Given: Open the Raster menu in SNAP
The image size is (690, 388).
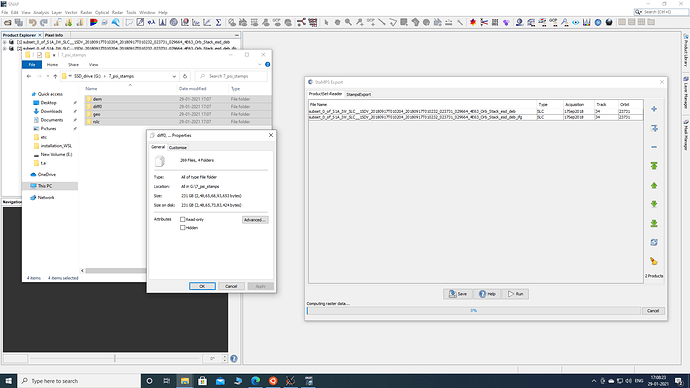Looking at the screenshot, I should click(86, 12).
